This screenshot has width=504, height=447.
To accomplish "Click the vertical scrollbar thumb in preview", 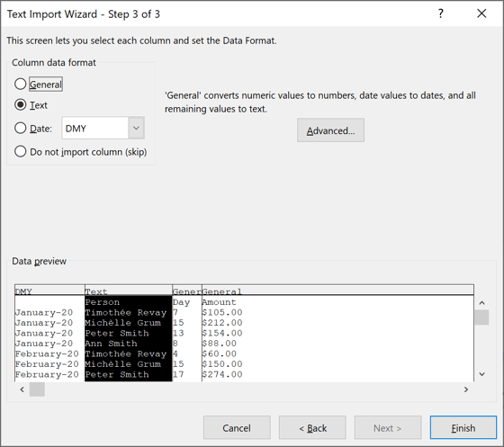I will click(x=481, y=317).
